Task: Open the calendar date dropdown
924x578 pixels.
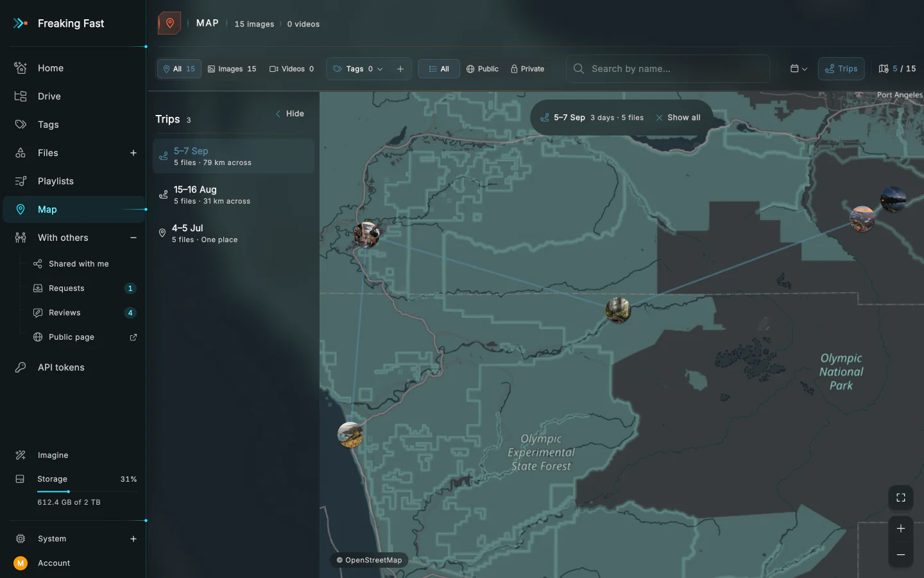Action: click(x=799, y=69)
